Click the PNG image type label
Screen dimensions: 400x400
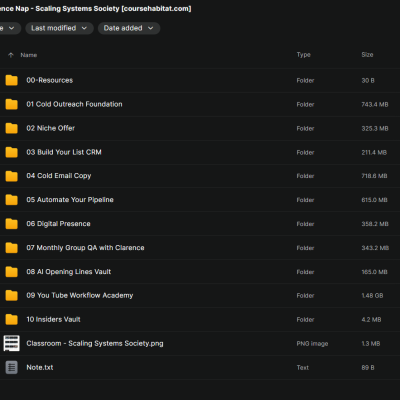click(x=312, y=344)
